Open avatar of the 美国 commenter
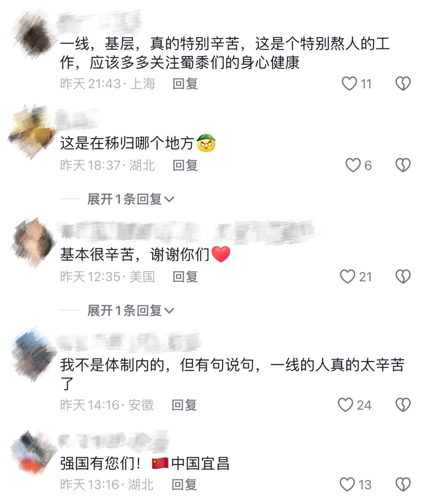The width and height of the screenshot is (428, 504). pyautogui.click(x=34, y=242)
